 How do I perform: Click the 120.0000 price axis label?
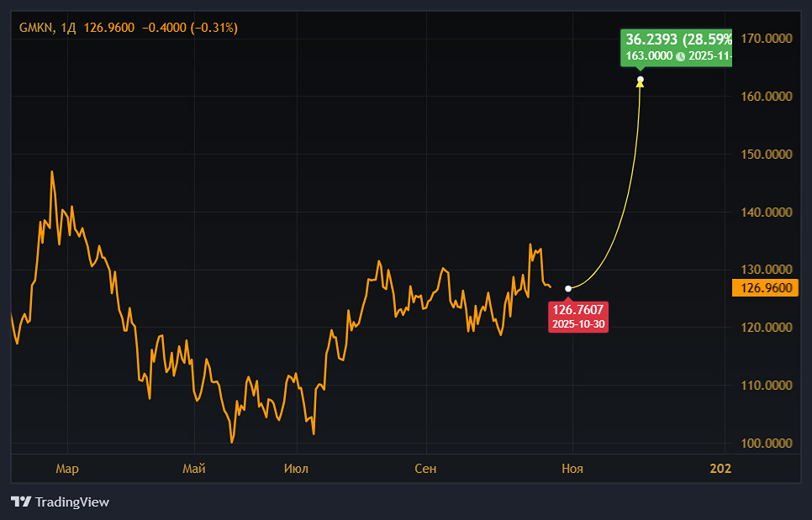click(x=767, y=328)
